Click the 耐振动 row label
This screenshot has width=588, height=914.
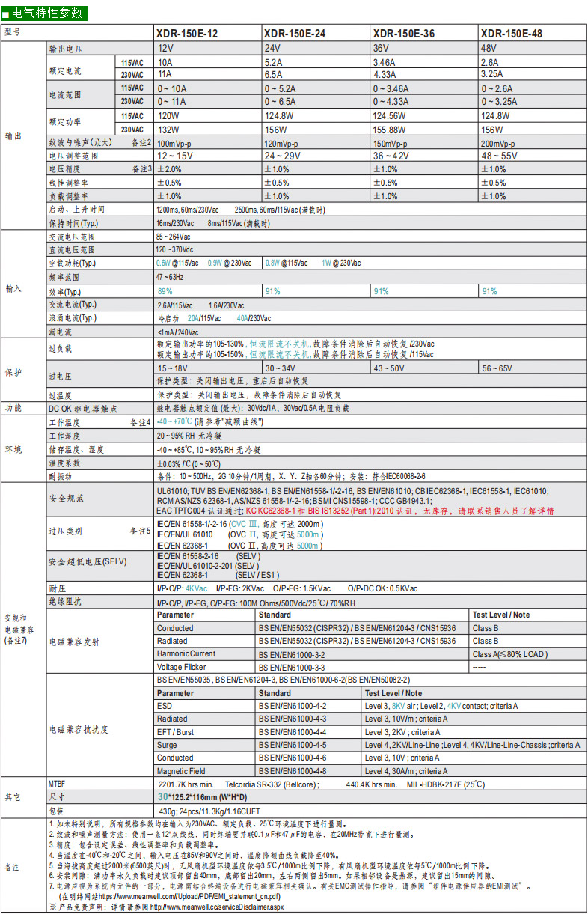coord(61,476)
